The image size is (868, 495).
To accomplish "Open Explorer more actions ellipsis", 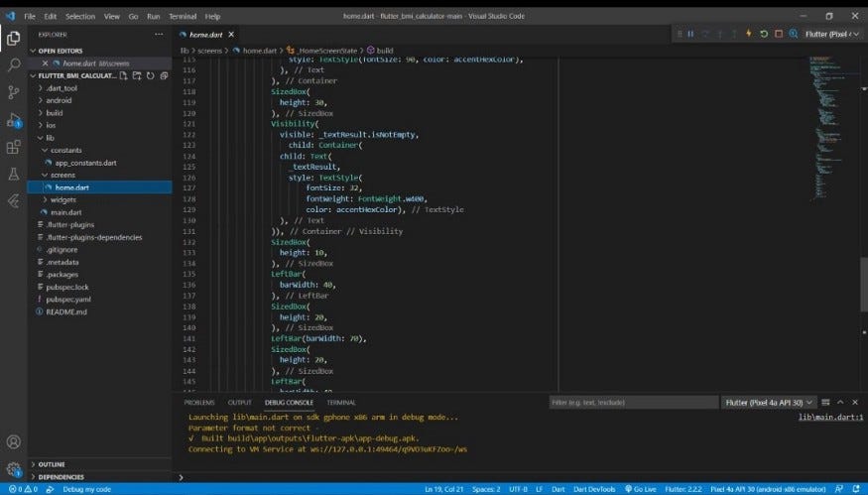I will click(x=159, y=35).
